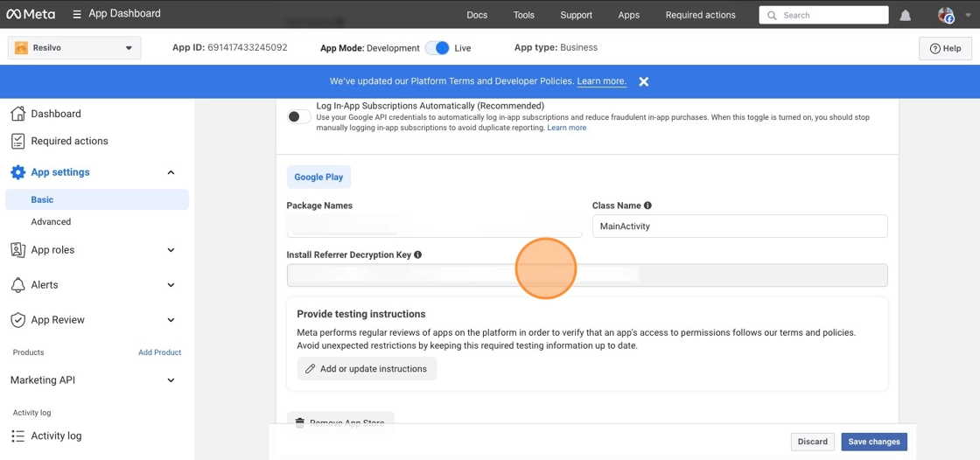The image size is (980, 460).
Task: Click the Save changes button
Action: pos(873,442)
